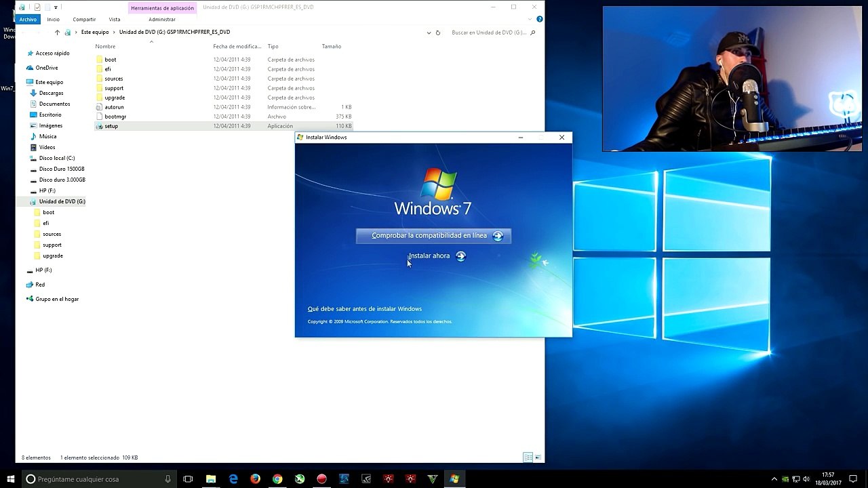Open Música in navigation pane

47,136
